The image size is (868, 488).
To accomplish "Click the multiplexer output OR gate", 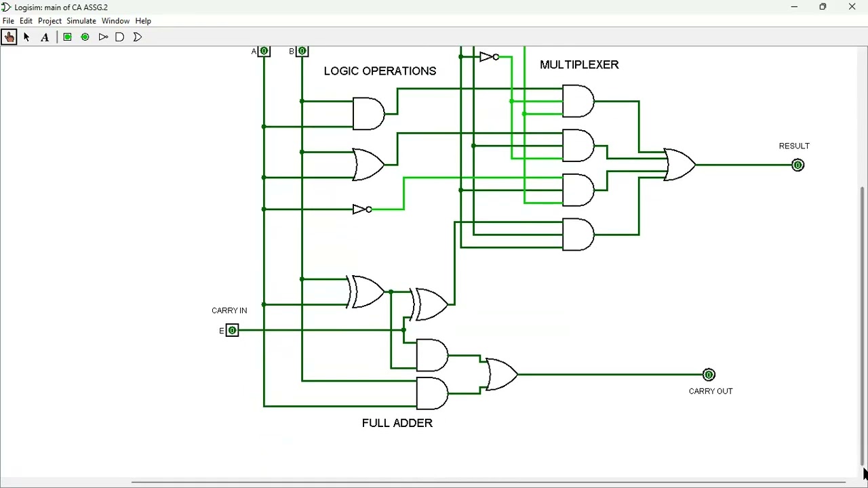I will coord(679,165).
